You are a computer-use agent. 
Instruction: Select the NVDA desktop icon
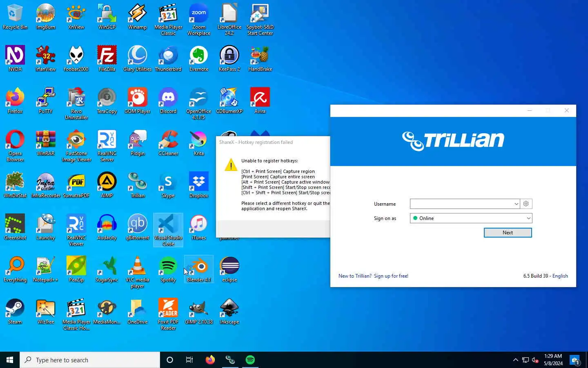click(x=15, y=59)
